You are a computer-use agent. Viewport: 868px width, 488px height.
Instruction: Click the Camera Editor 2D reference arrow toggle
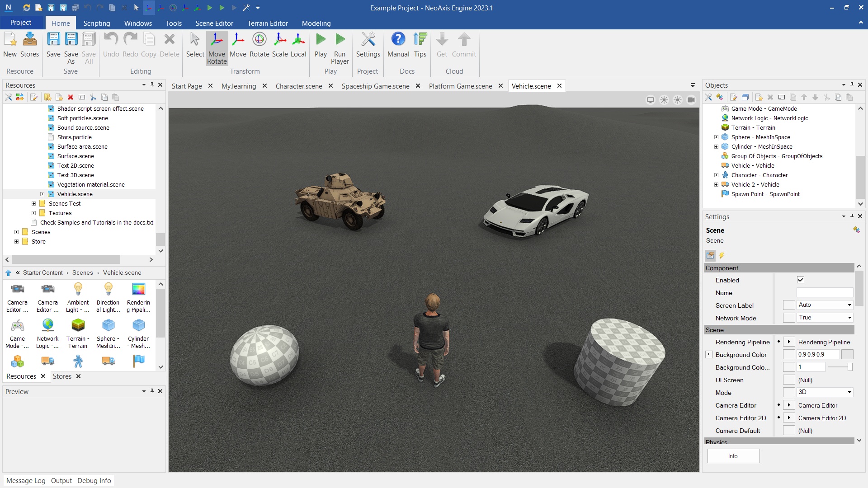pos(789,418)
